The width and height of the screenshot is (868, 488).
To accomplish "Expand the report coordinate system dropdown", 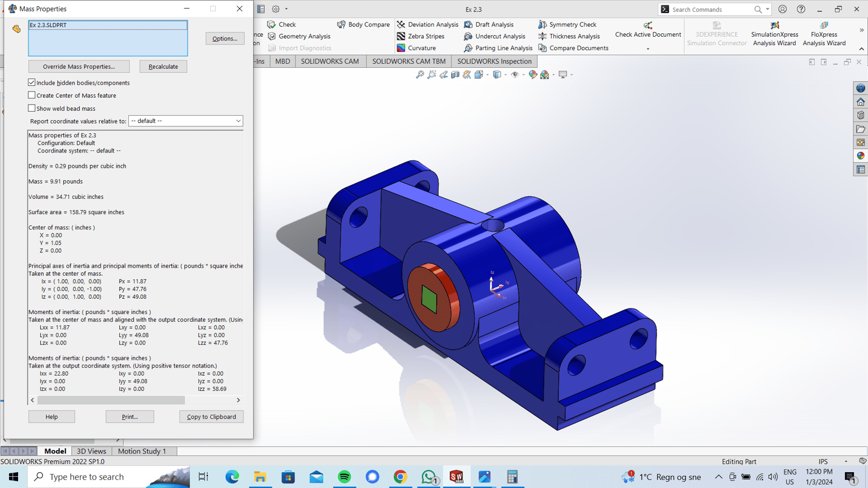I will 238,121.
